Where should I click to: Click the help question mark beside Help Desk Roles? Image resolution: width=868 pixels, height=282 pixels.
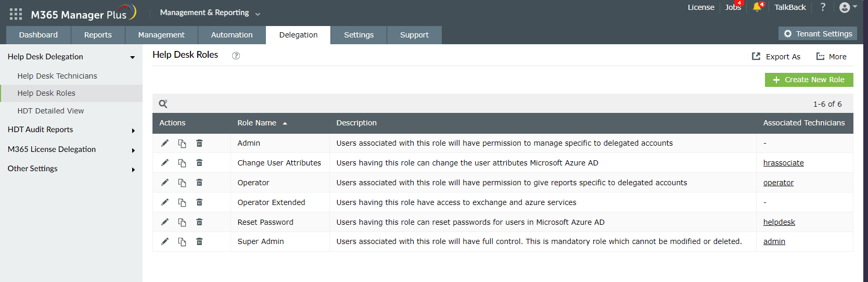pos(236,56)
